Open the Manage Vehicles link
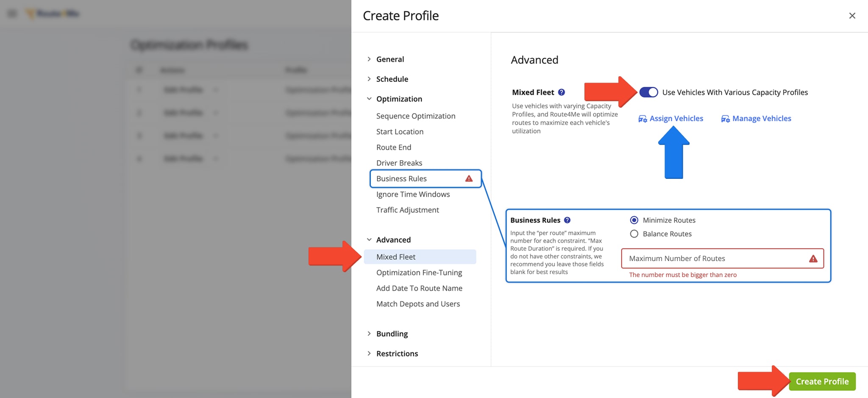This screenshot has height=398, width=868. click(761, 119)
